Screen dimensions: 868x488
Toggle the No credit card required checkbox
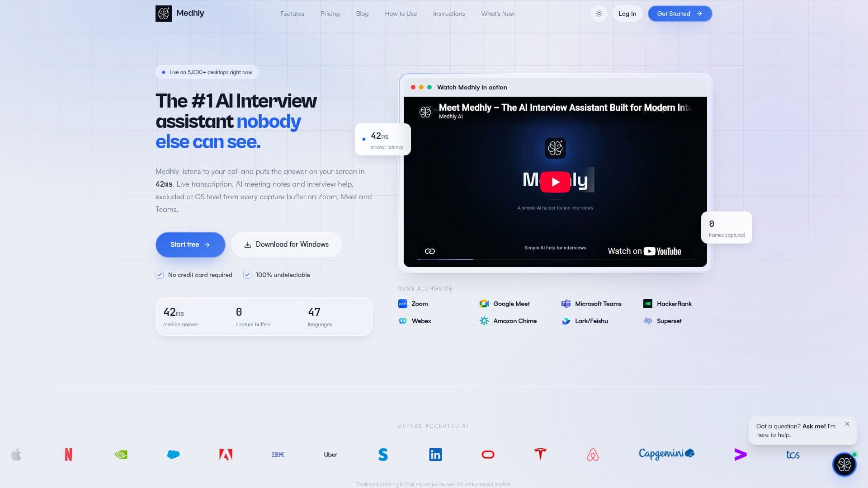160,275
